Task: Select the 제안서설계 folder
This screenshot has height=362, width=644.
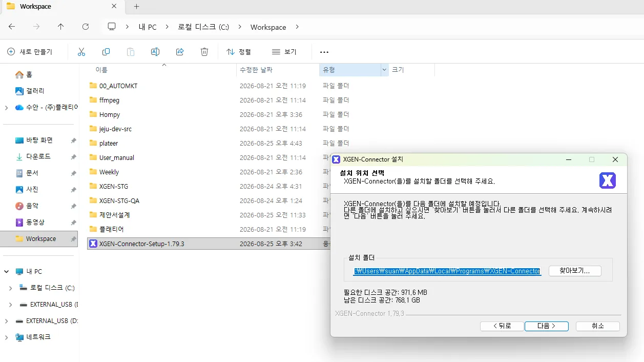Action: pyautogui.click(x=115, y=215)
